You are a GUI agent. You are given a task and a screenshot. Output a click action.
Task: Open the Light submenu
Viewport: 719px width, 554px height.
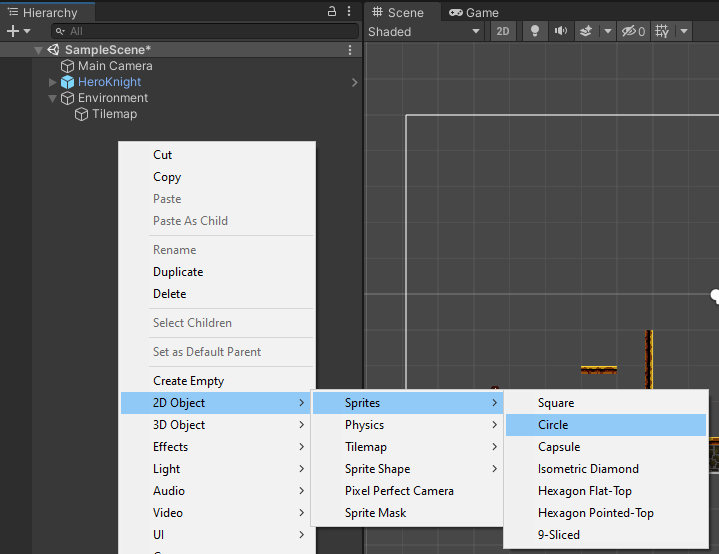pos(218,469)
